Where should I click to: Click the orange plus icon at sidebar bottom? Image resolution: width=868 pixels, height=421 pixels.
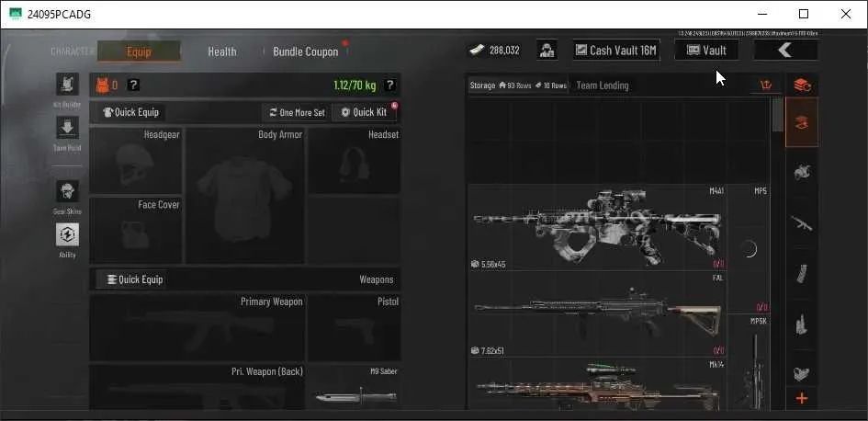(x=802, y=398)
